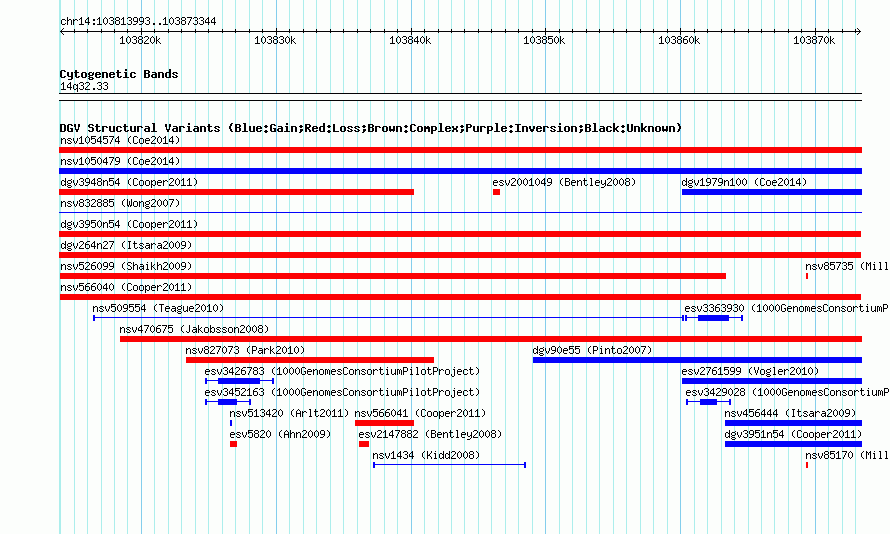
Task: Click the 103830k ruler tick label
Action: (275, 40)
